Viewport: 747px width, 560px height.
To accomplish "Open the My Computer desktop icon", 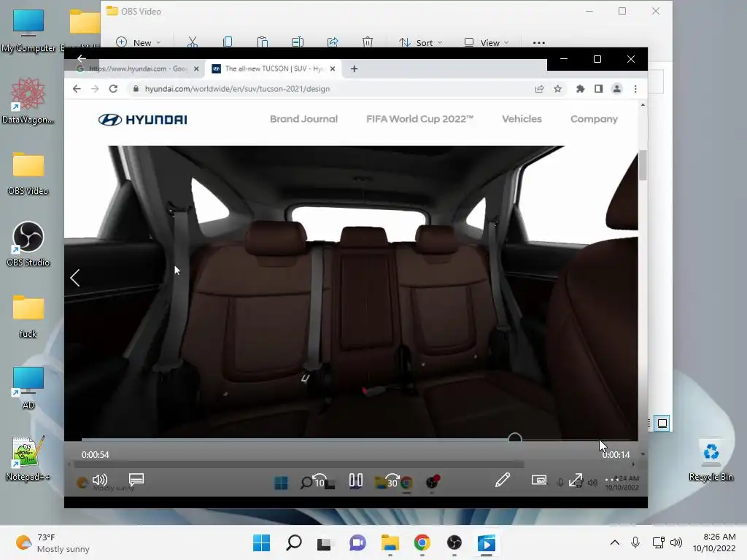I will (x=28, y=31).
